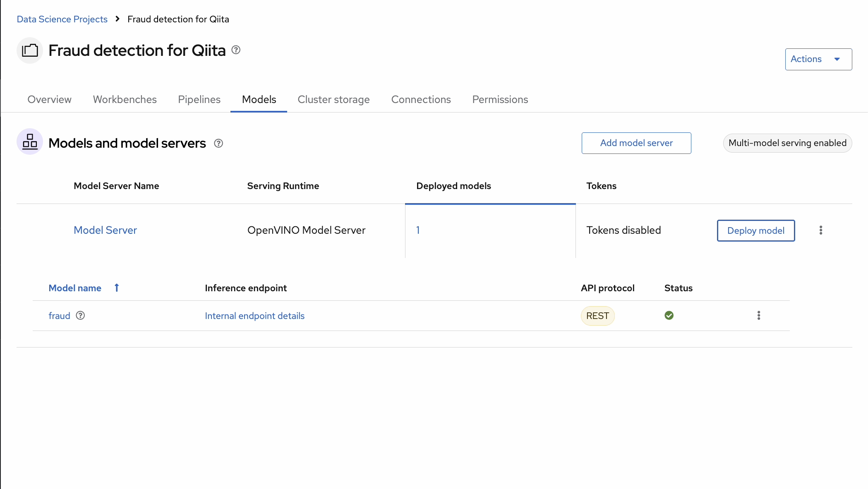The width and height of the screenshot is (868, 489).
Task: Click the REST protocol label
Action: 597,316
